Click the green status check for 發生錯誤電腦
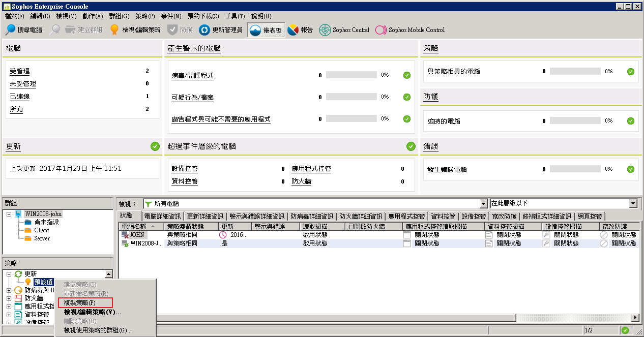 tap(631, 169)
